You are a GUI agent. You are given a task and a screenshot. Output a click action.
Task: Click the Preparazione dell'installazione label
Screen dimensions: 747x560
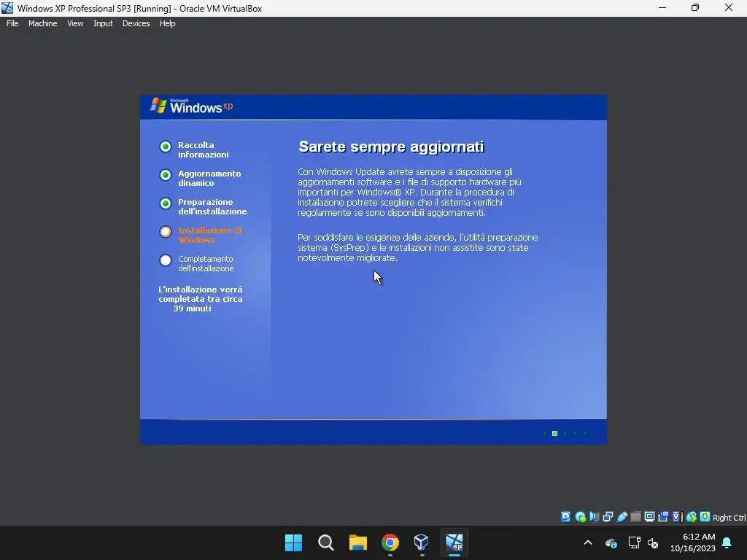(212, 206)
